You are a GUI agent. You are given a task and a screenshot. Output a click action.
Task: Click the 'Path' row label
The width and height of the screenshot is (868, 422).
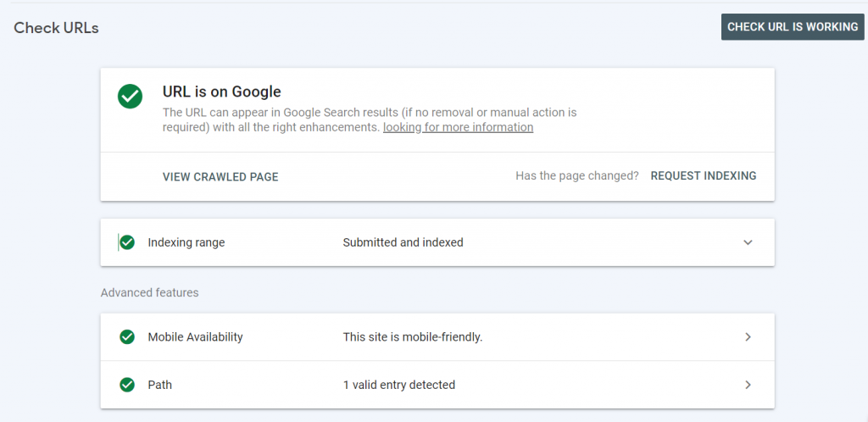[160, 385]
